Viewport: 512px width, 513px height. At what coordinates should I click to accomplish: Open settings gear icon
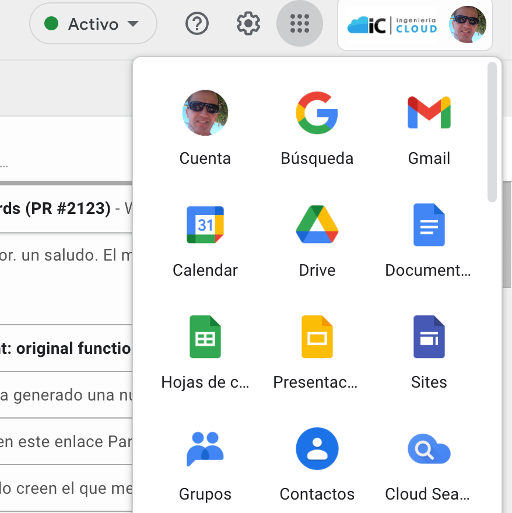(x=248, y=24)
